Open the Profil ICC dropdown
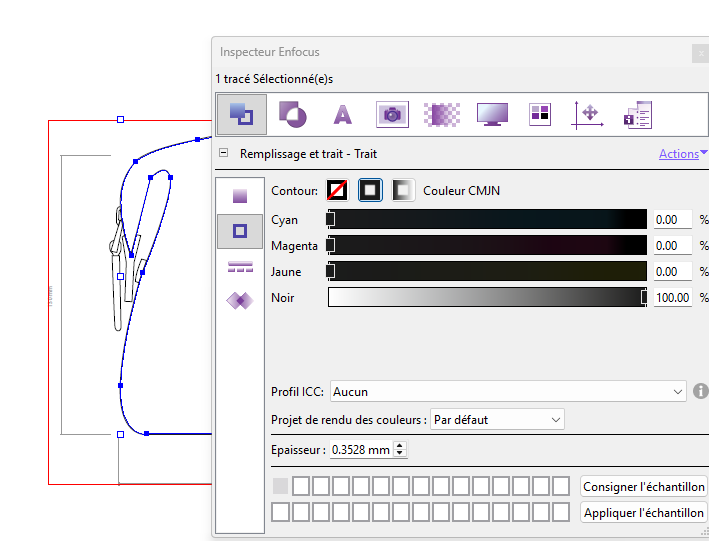Image resolution: width=709 pixels, height=541 pixels. click(508, 392)
